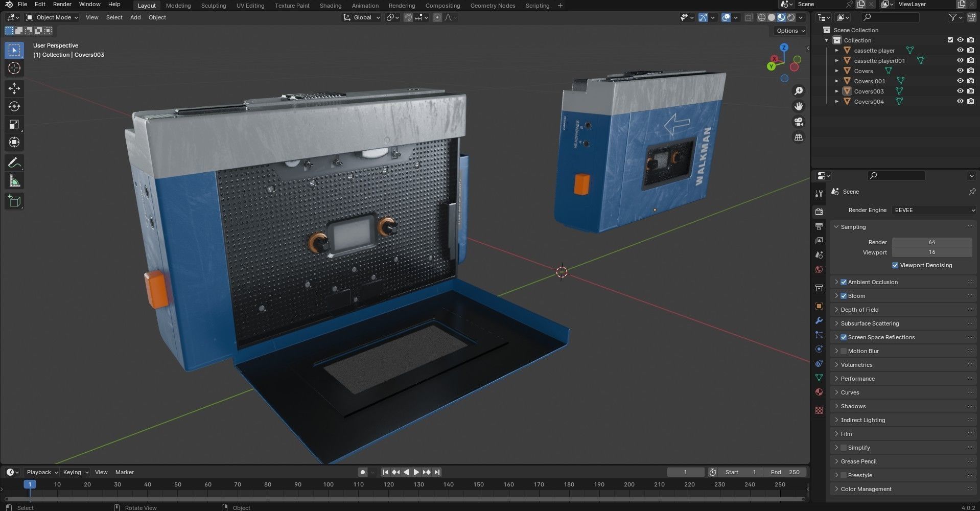Switch to wireframe viewport shading
Image resolution: width=980 pixels, height=511 pixels.
[762, 17]
